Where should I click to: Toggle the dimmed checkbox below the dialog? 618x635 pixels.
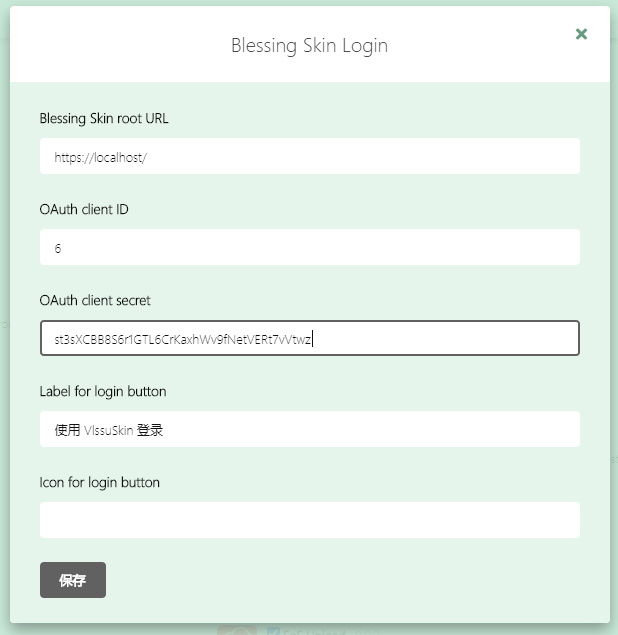[x=273, y=630]
